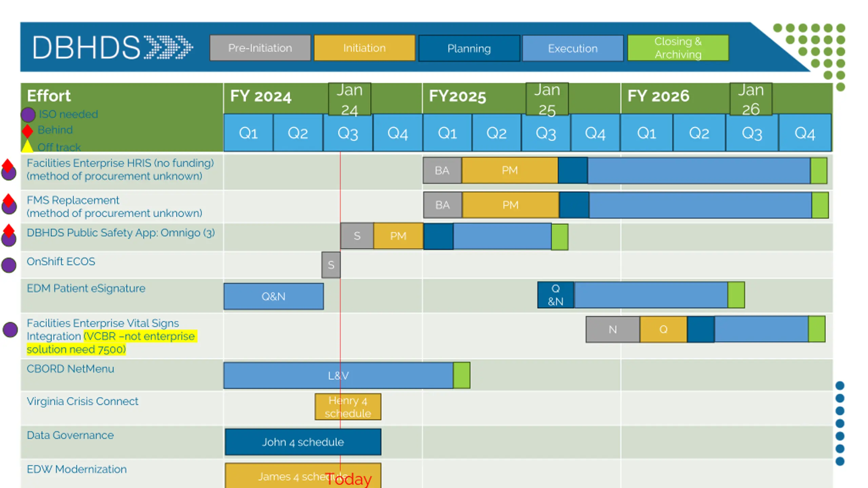The image size is (868, 488).
Task: Click purple ISO circle beside OnShift ECOS
Action: 9,265
